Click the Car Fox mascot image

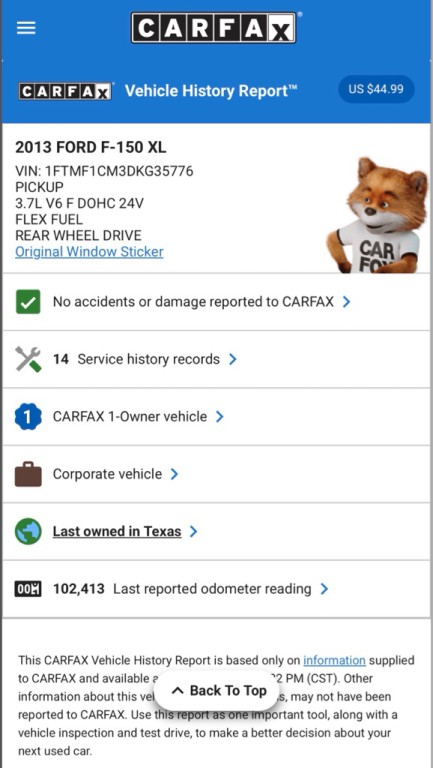click(x=377, y=215)
